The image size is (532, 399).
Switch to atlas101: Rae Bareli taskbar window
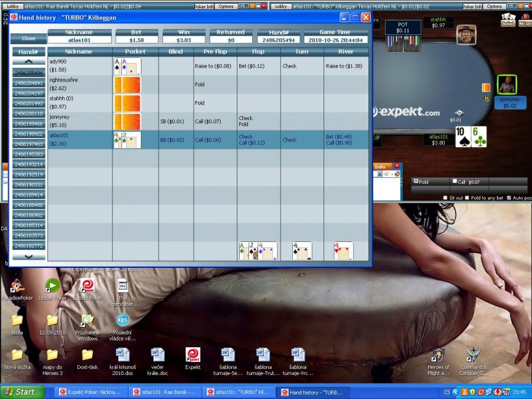(166, 392)
